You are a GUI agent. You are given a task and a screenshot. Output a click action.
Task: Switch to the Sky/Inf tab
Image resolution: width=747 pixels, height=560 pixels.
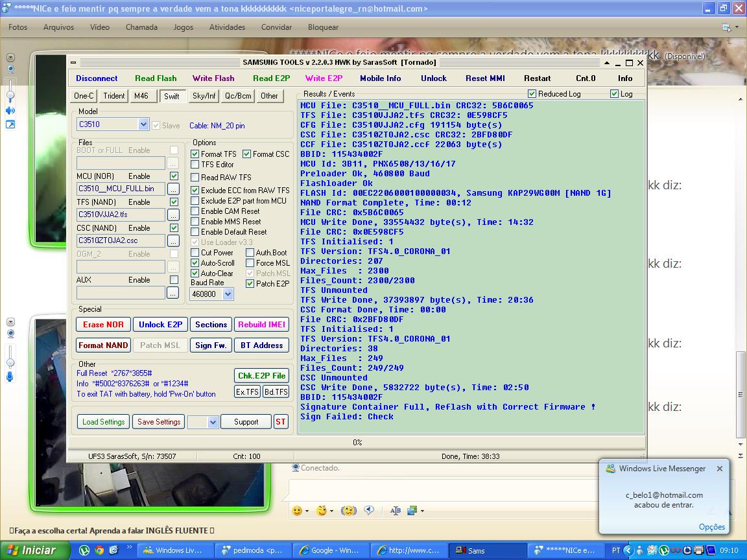coord(204,96)
